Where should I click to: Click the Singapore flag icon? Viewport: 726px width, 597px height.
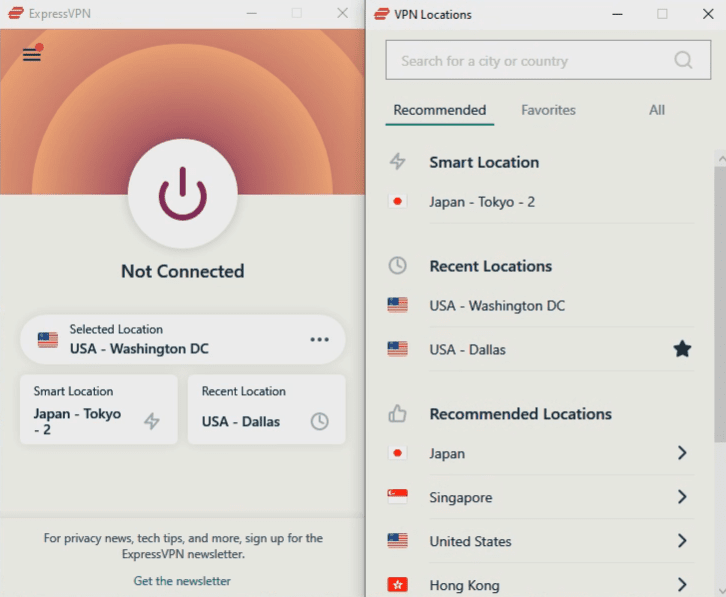pos(397,496)
